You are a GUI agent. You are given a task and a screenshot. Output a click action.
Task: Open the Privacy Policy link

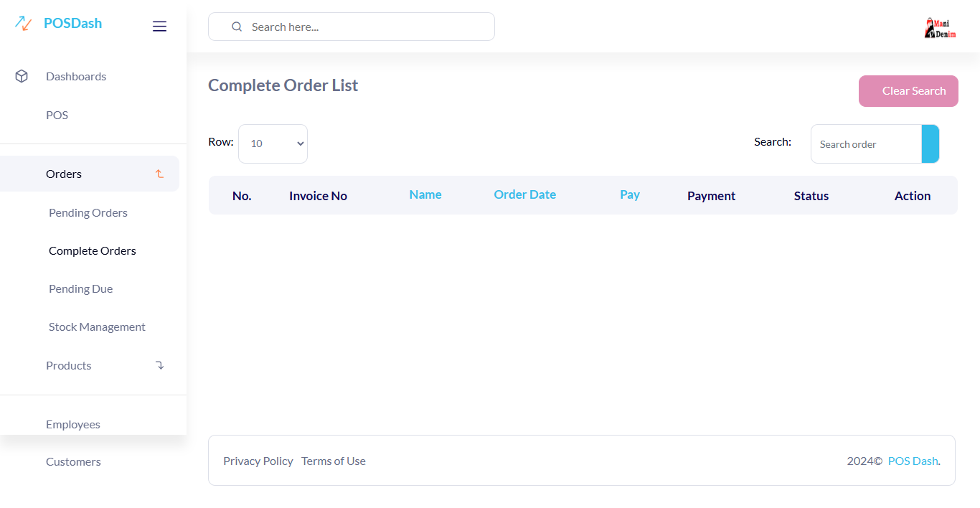258,461
